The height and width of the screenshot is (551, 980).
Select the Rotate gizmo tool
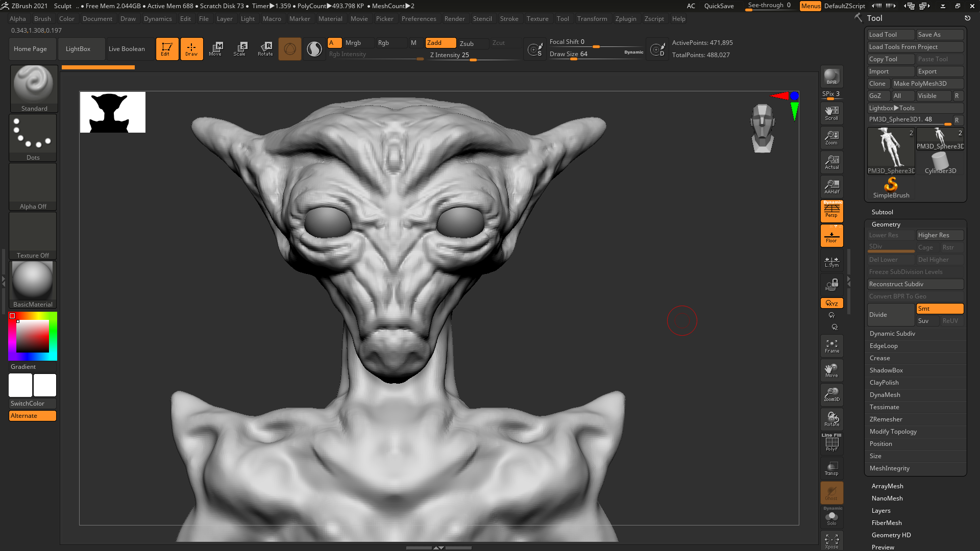(265, 49)
